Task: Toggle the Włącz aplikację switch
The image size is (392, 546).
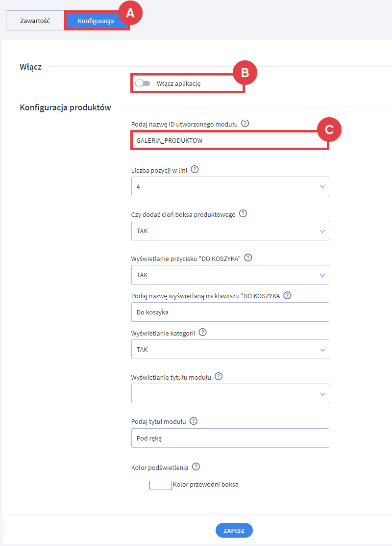Action: (143, 83)
